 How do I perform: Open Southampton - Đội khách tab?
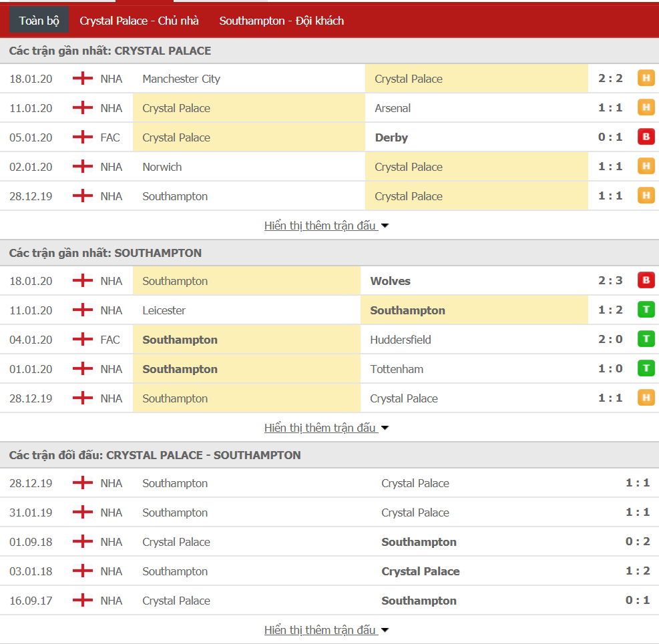[282, 21]
